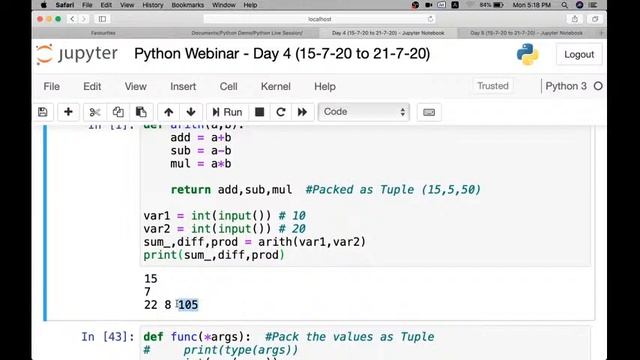Click the 'var1 = int(input())' line
Viewport: 640px width, 360px height.
click(207, 216)
